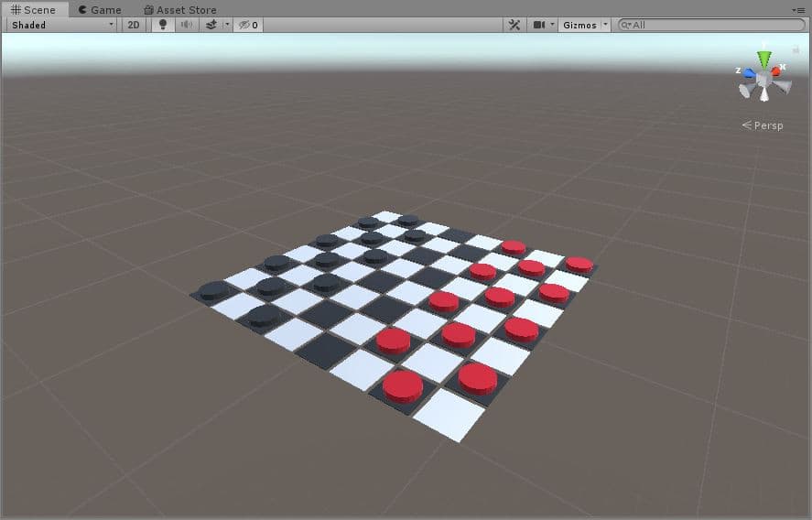This screenshot has width=812, height=520.
Task: Toggle scene lighting with the lightbulb icon
Action: 163,25
